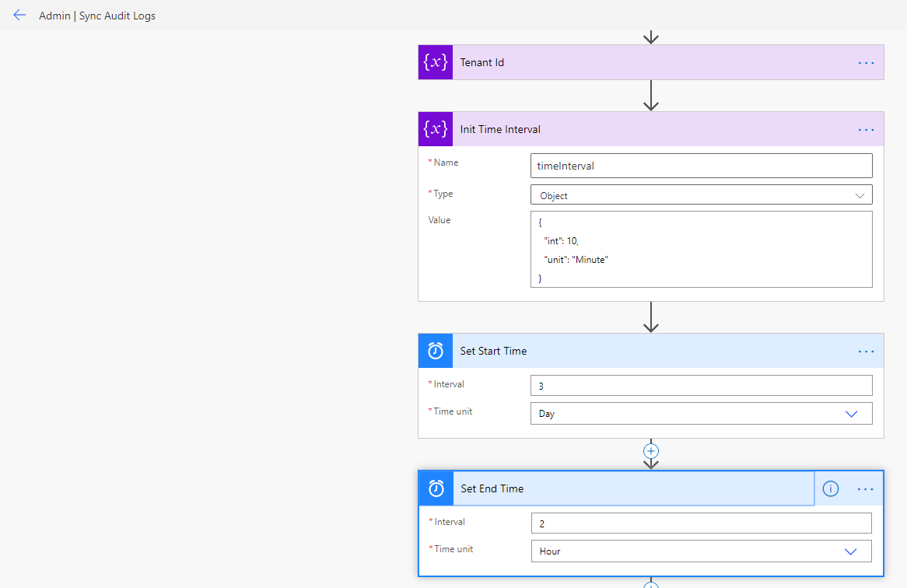Open the Tenant Id ellipsis menu
Viewport: 907px width, 588px height.
tap(866, 62)
